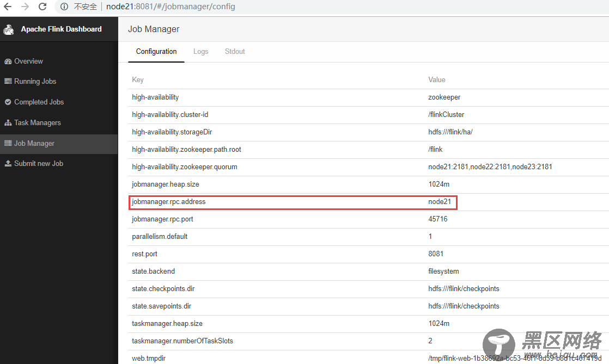This screenshot has width=609, height=364.
Task: Reload the page with refresh icon
Action: point(42,7)
